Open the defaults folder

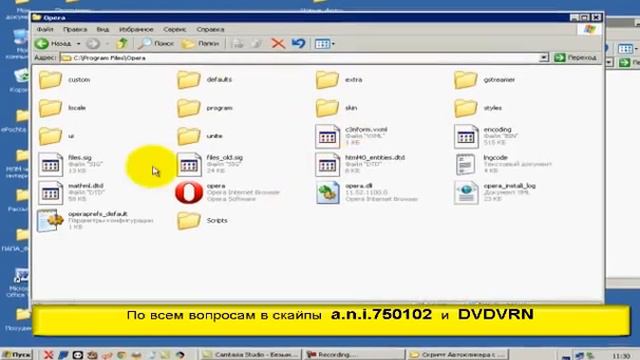(x=189, y=80)
